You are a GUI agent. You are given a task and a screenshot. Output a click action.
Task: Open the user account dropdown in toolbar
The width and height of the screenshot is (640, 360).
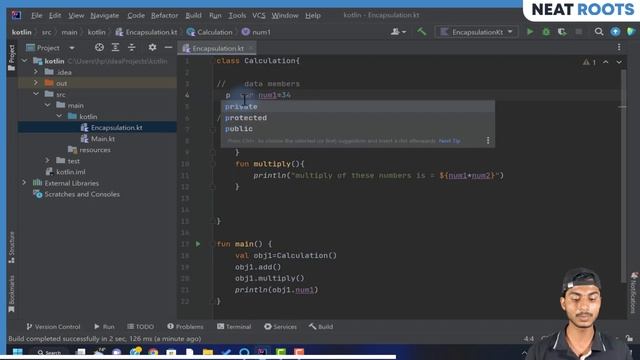398,32
